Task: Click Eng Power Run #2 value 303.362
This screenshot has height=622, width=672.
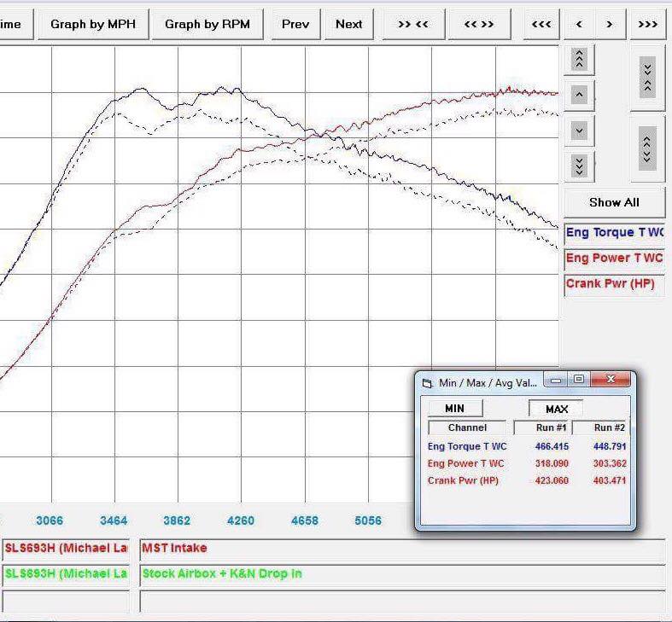Action: point(610,463)
